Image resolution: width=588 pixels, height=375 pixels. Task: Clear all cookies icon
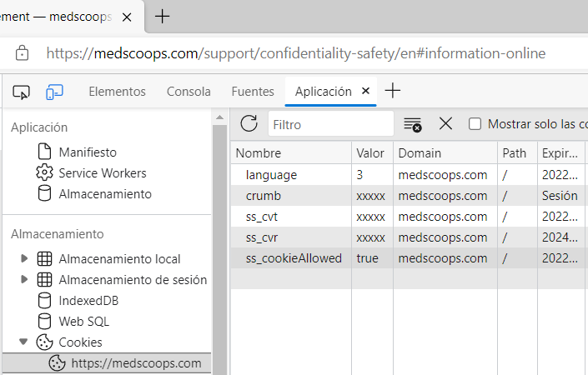[412, 124]
